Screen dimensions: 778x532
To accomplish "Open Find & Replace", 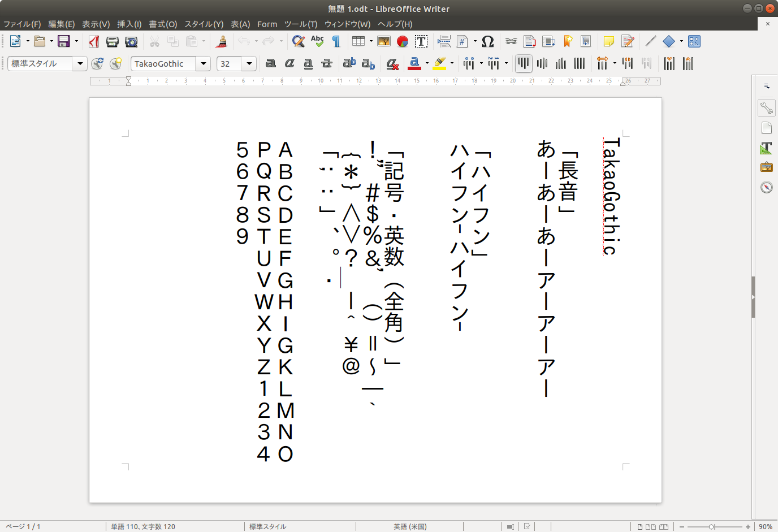I will coord(299,41).
